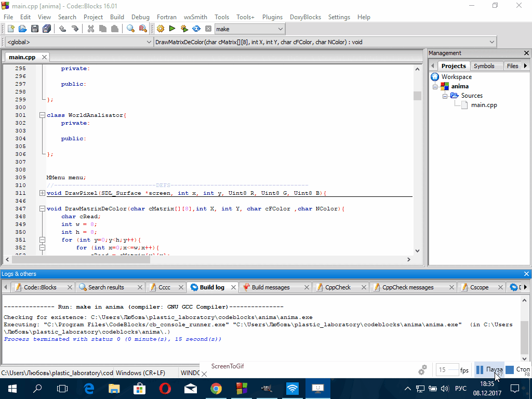532x399 pixels.
Task: Save the current file via floppy icon
Action: click(x=35, y=29)
